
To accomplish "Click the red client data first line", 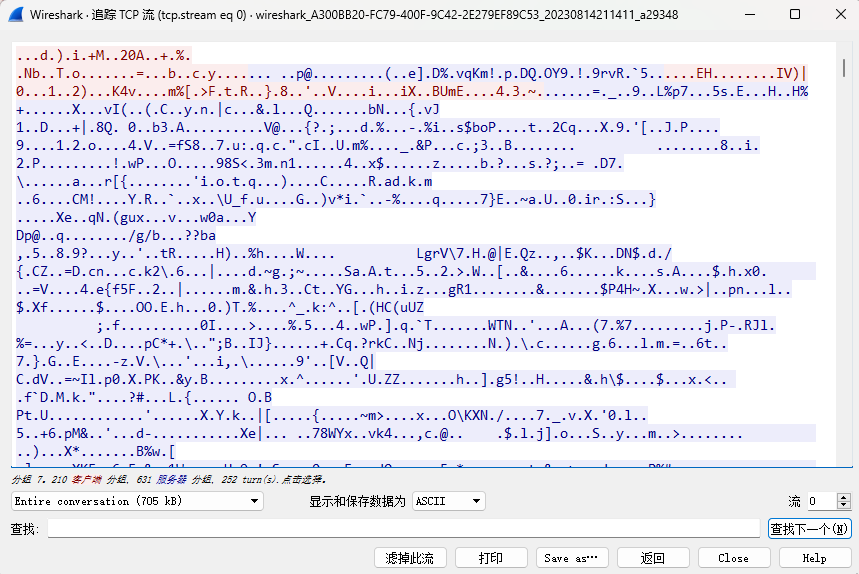I will click(x=104, y=56).
